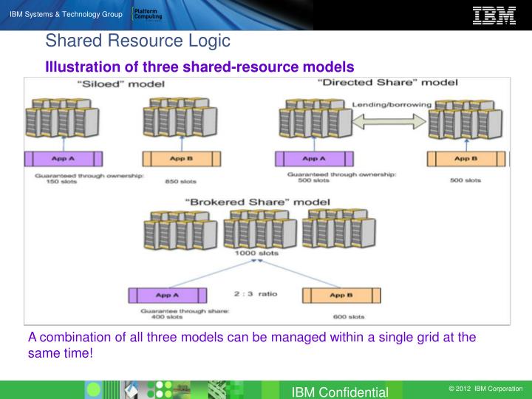Viewport: 532px width, 399px height.
Task: Click the green circle tile in footer strip
Action: [x=93, y=390]
